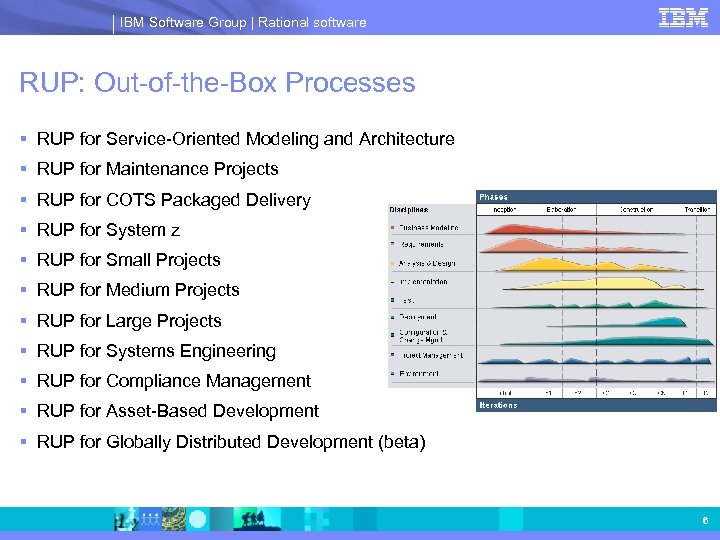Click 'RUP for Globally Distributed Development (beta)'
This screenshot has height=540, width=720.
[x=231, y=442]
